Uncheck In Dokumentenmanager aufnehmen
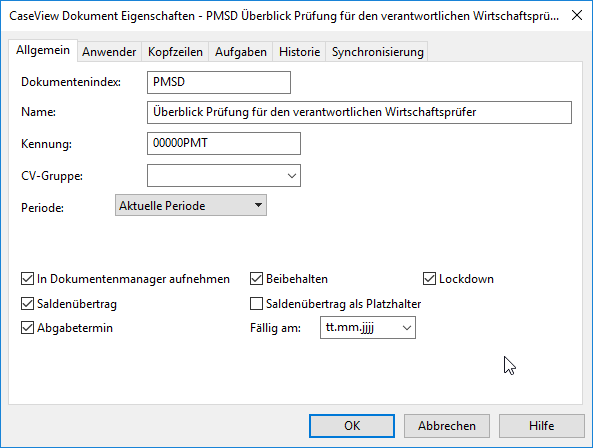Image resolution: width=593 pixels, height=448 pixels. point(27,279)
